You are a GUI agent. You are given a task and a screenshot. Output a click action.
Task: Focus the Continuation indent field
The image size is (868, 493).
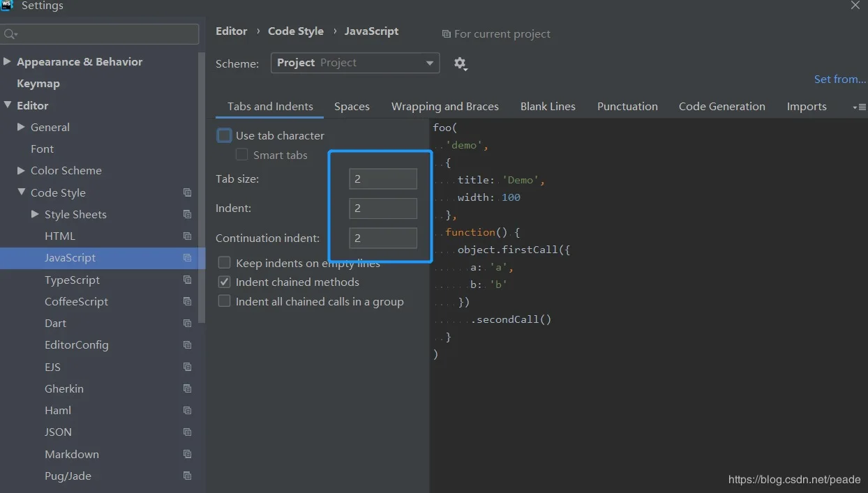pos(382,238)
